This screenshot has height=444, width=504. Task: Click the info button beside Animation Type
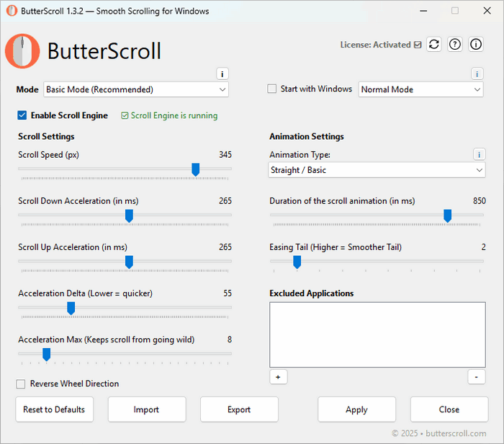coord(480,154)
